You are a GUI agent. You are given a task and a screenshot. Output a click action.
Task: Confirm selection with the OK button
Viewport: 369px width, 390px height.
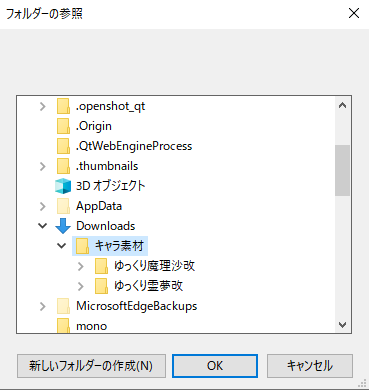[x=215, y=366]
